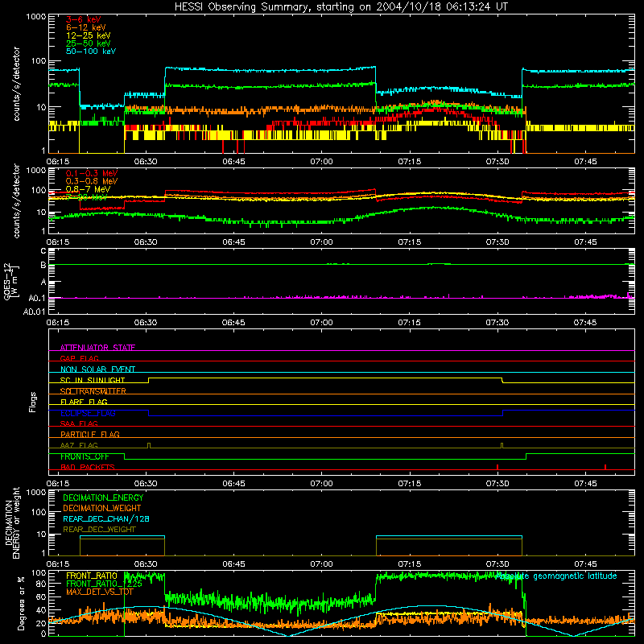This screenshot has width=644, height=644.
Task: Click the 0.3-0.8 MeV legend label
Action: (x=92, y=181)
